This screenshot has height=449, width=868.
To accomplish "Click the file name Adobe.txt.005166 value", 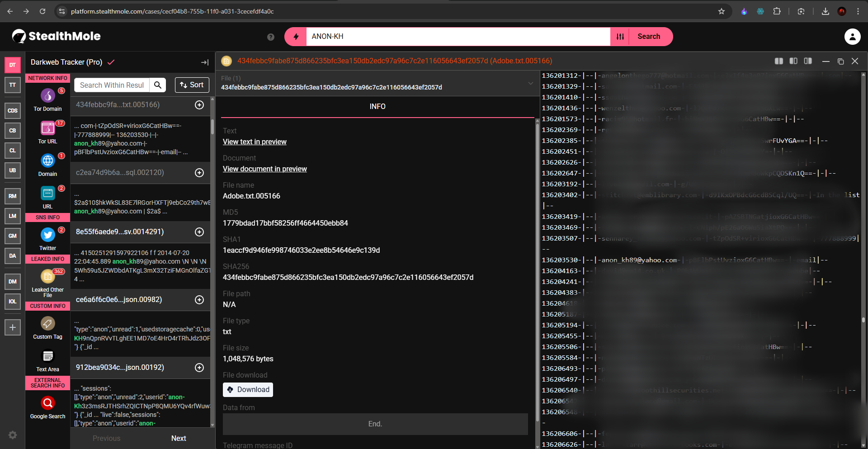I will (x=251, y=196).
